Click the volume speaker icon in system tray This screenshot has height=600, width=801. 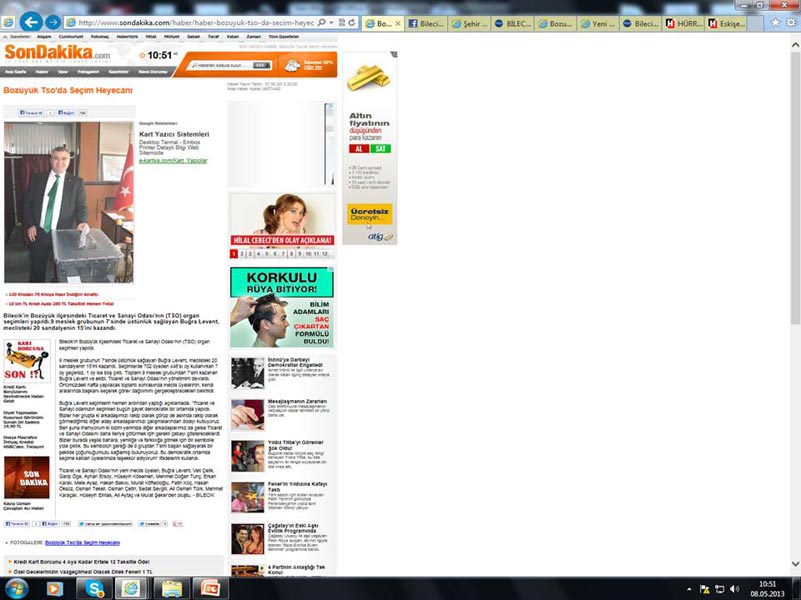point(735,589)
